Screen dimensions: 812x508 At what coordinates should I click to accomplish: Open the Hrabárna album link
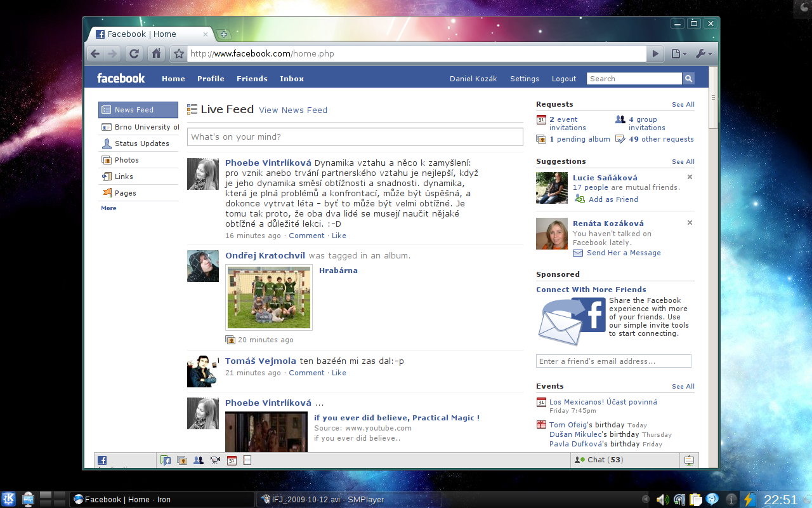click(338, 271)
